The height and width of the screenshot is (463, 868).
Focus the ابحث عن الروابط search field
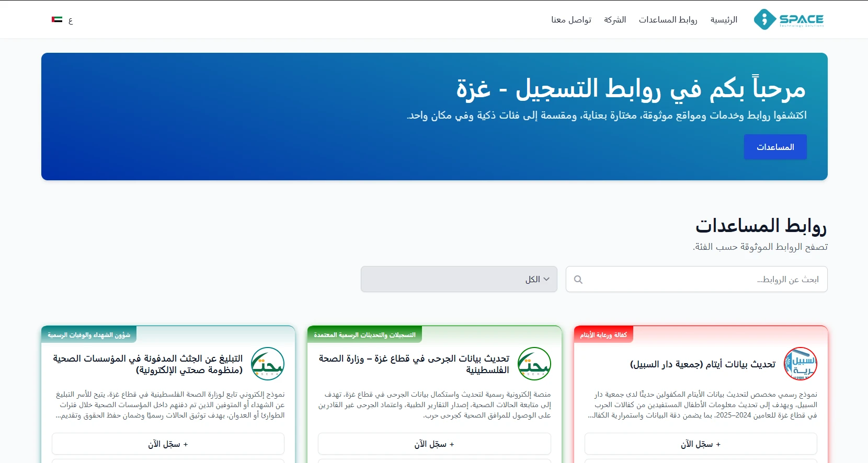tap(696, 279)
